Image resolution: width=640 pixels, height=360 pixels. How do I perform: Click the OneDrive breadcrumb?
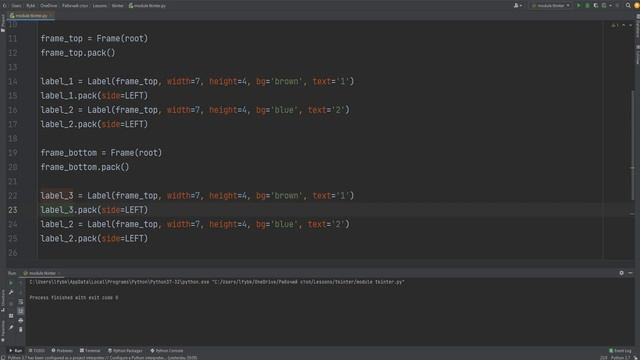(x=49, y=6)
